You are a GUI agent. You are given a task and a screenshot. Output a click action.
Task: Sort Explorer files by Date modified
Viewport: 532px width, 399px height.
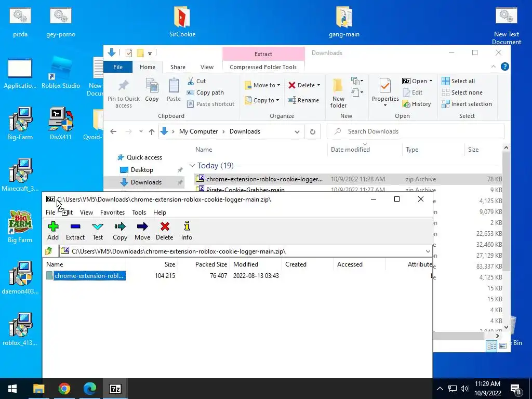point(350,150)
